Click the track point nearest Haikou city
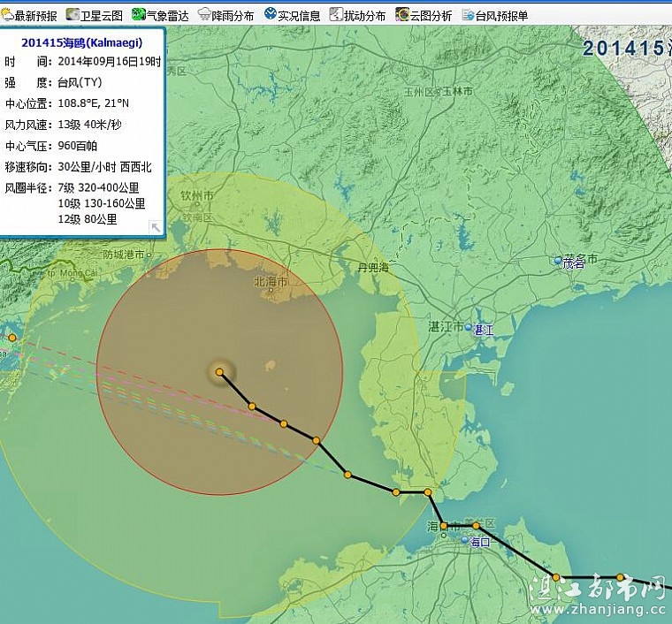 (476, 526)
